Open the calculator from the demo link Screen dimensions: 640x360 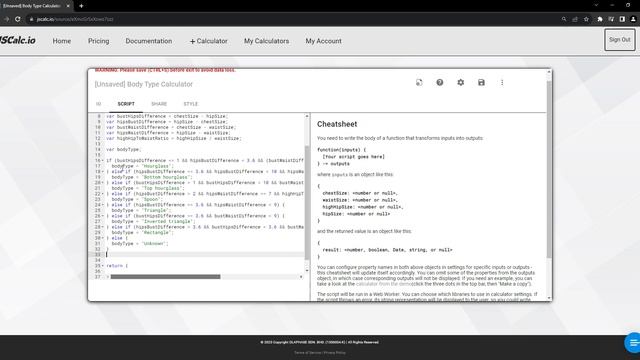383,284
